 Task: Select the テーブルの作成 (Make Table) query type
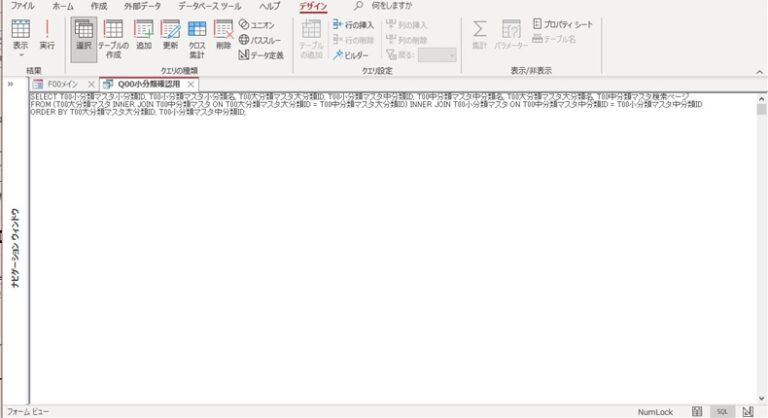(x=113, y=38)
